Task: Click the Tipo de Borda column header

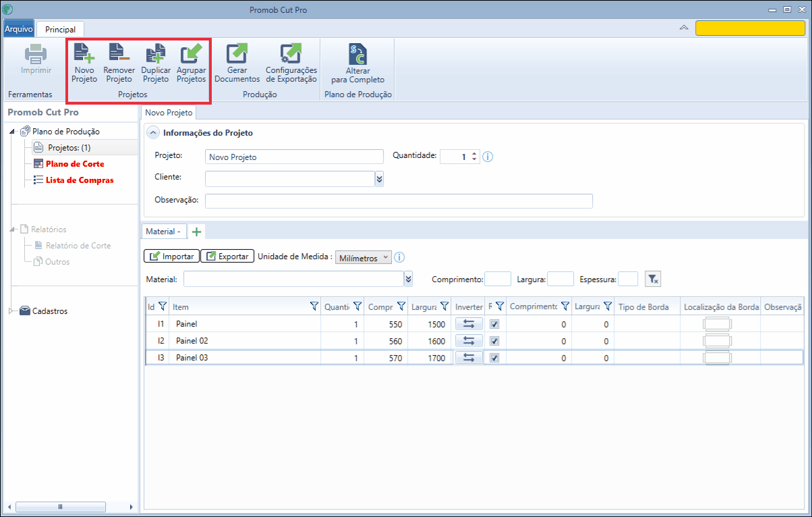Action: tap(647, 307)
